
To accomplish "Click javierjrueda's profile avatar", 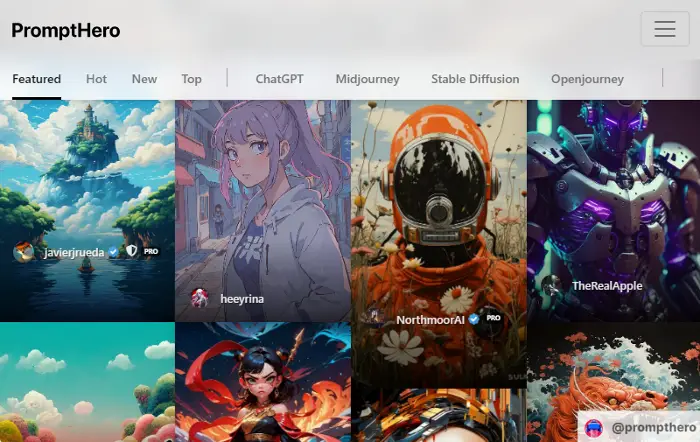I will (23, 252).
